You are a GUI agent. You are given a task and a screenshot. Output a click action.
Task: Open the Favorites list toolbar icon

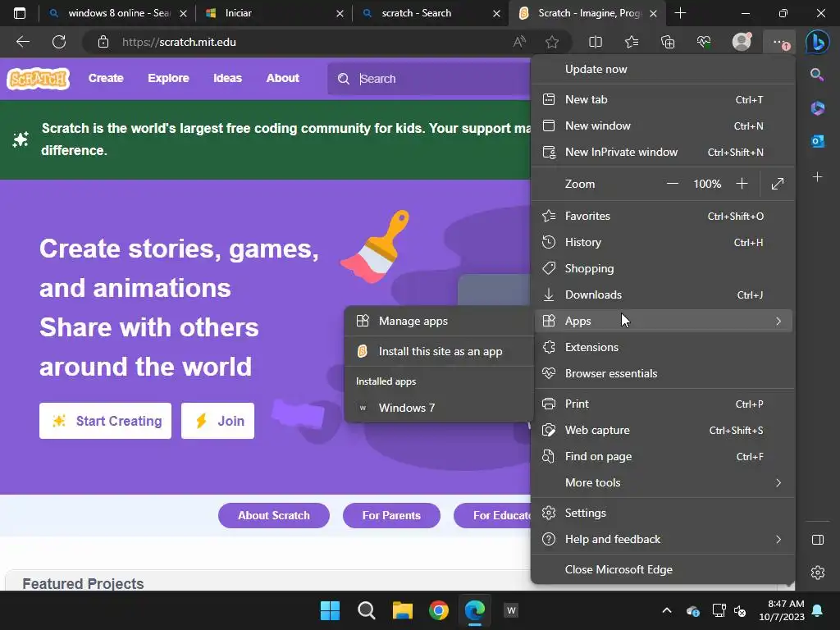tap(632, 42)
